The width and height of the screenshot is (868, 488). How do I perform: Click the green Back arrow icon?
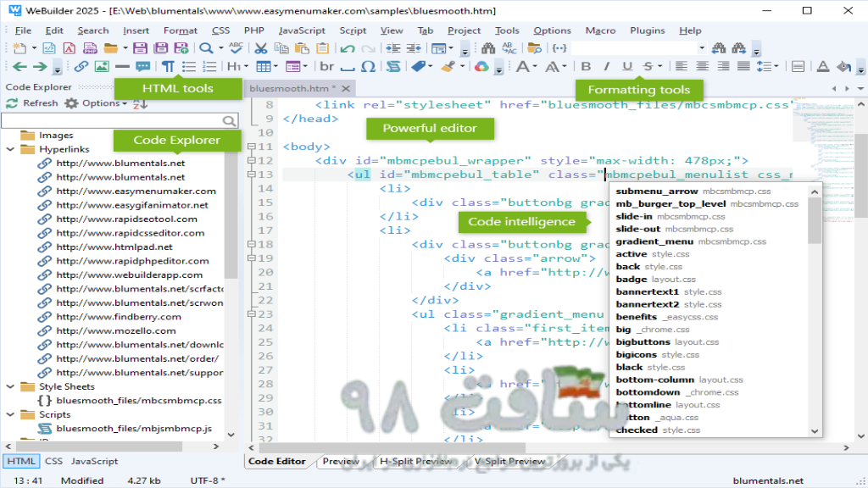coord(19,67)
